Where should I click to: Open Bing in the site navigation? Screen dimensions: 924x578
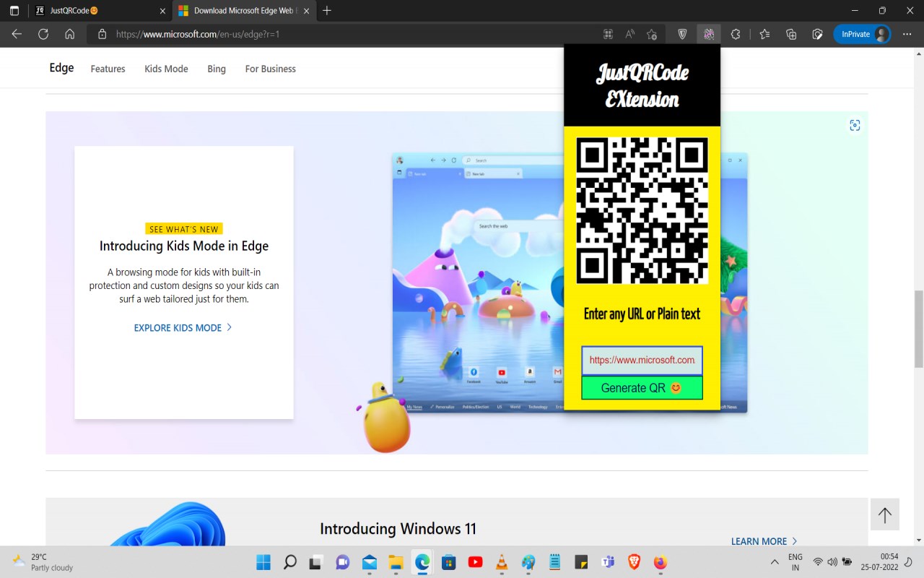coord(217,69)
